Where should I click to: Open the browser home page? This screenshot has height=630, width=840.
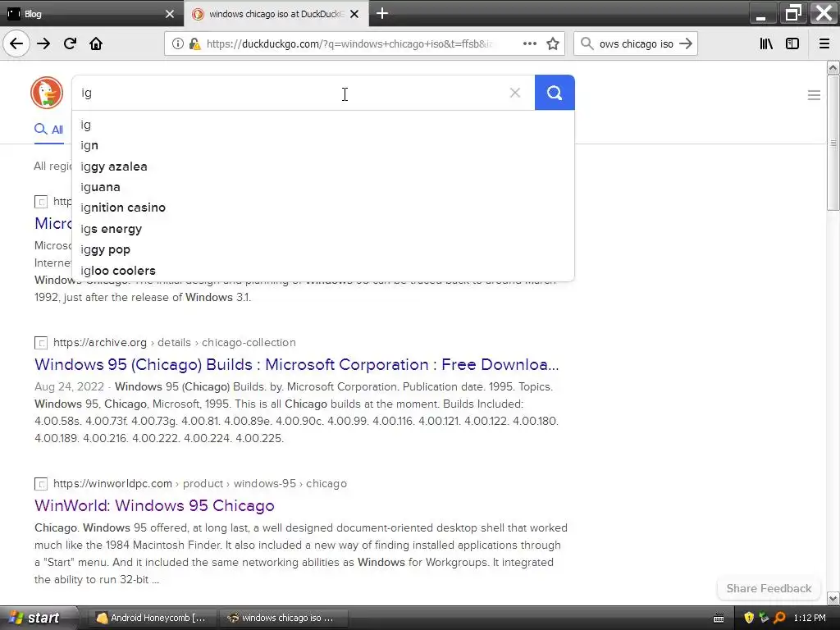pos(96,44)
